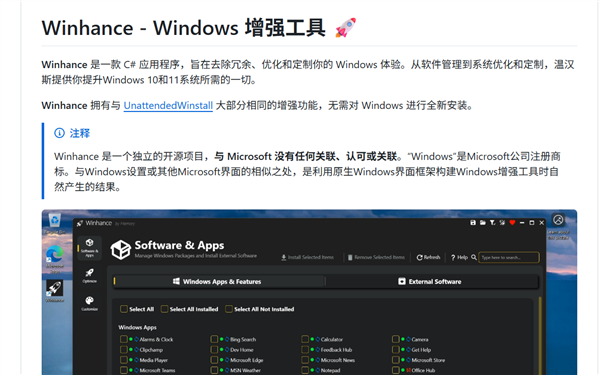
Task: Click the 注释 note heading
Action: pos(80,133)
